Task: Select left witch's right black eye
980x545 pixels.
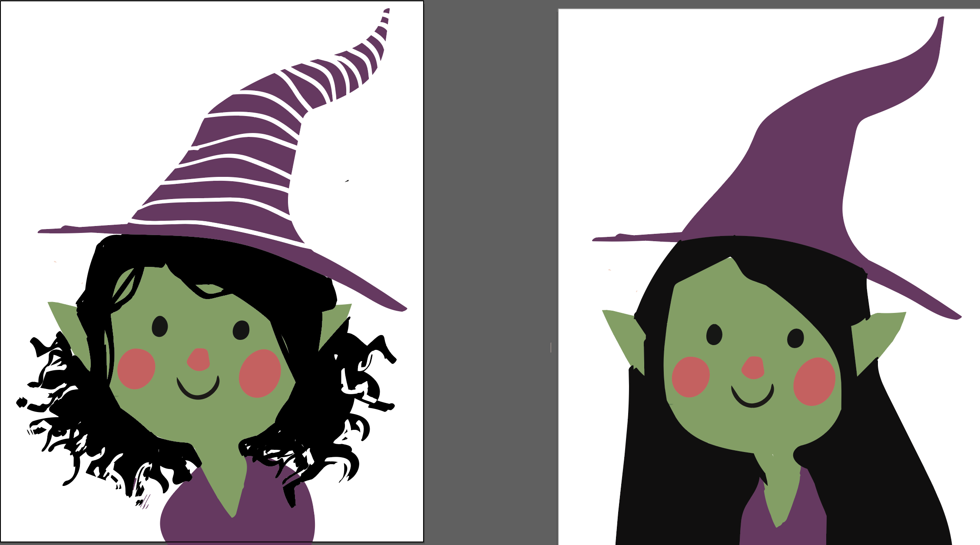Action: click(241, 330)
